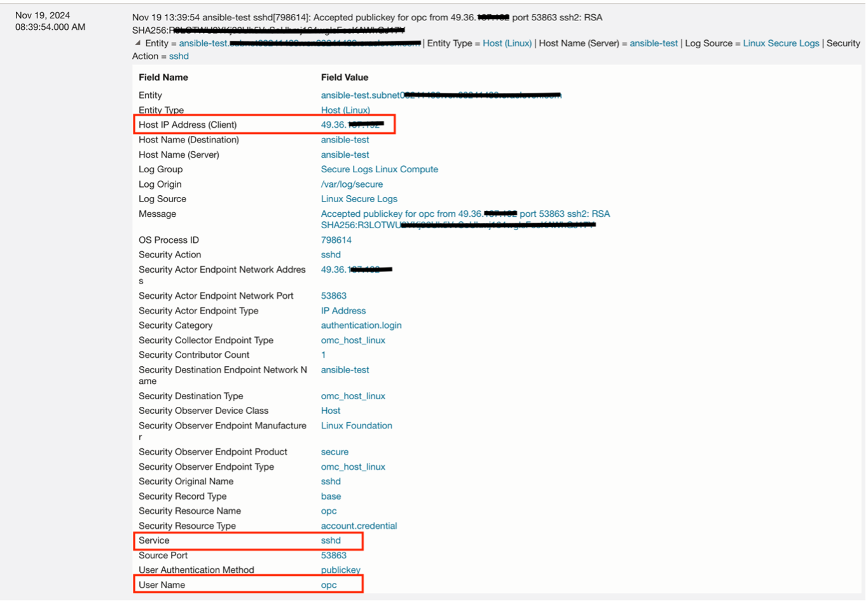
Task: Click the IP Address endpoint type value
Action: pos(343,311)
